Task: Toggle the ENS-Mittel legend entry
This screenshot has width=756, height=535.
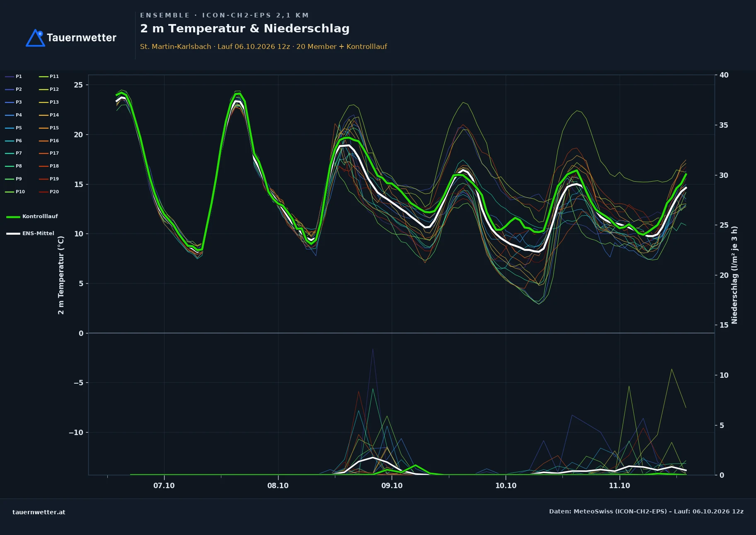Action: [30, 233]
